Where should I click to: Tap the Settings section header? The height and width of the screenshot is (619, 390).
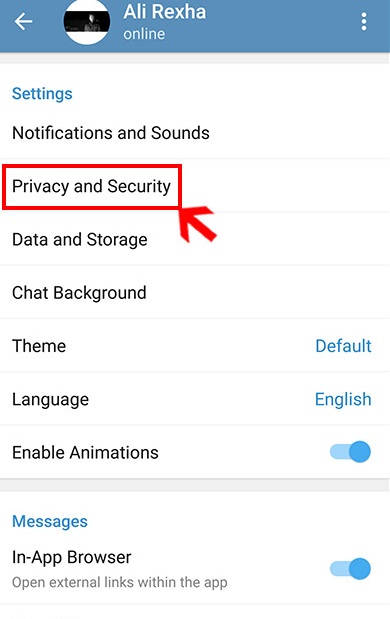42,94
